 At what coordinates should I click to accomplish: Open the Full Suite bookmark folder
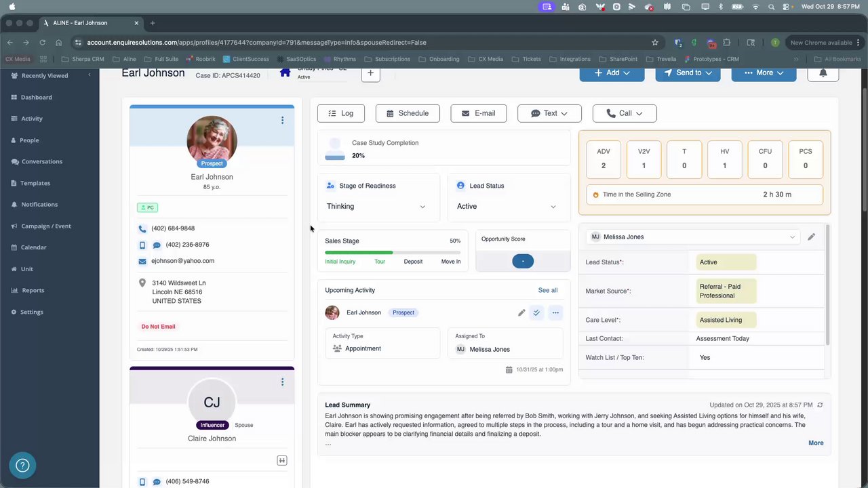[161, 59]
